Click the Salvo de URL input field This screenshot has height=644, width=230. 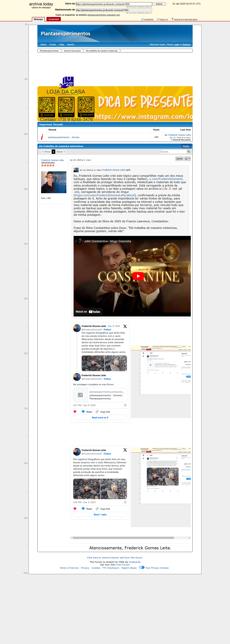(x=114, y=4)
